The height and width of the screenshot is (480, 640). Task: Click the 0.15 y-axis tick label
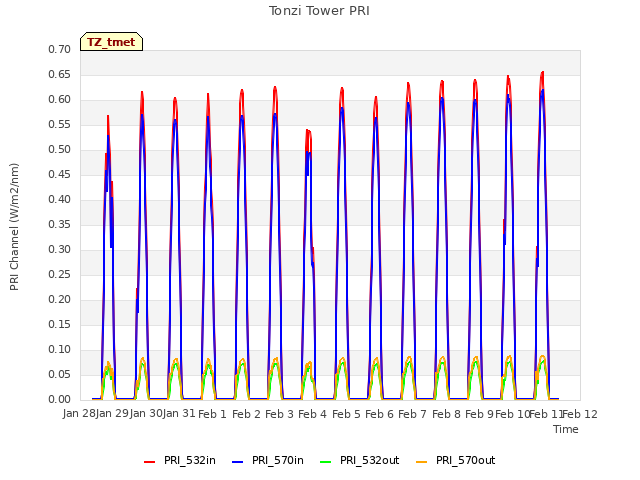[60, 324]
